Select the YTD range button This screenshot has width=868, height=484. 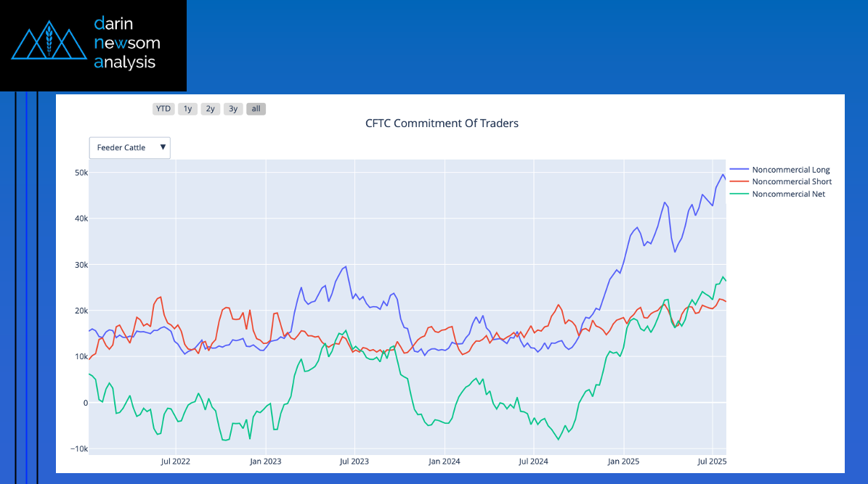(163, 109)
